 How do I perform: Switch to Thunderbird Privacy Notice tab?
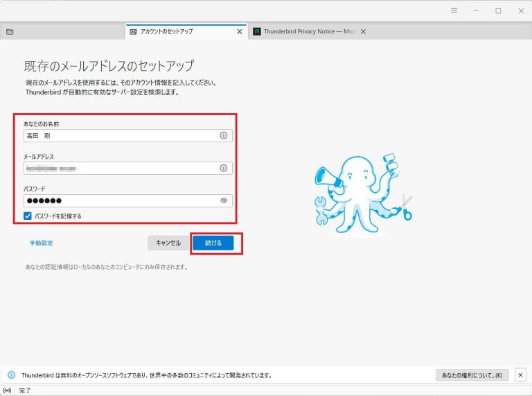[309, 32]
